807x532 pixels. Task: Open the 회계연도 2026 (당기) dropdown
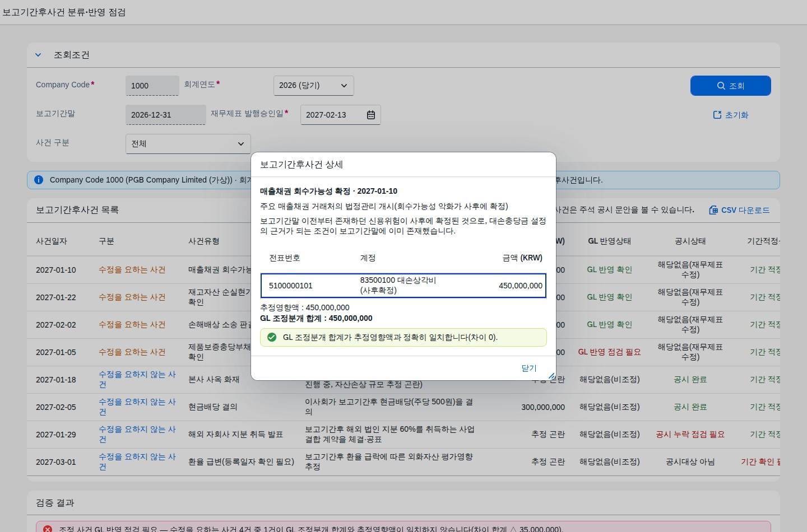point(313,86)
